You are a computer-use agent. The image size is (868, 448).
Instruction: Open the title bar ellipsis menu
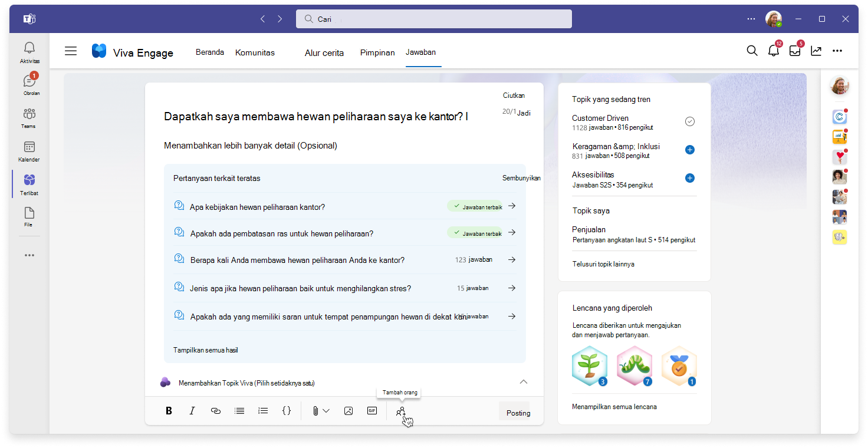[x=751, y=19]
